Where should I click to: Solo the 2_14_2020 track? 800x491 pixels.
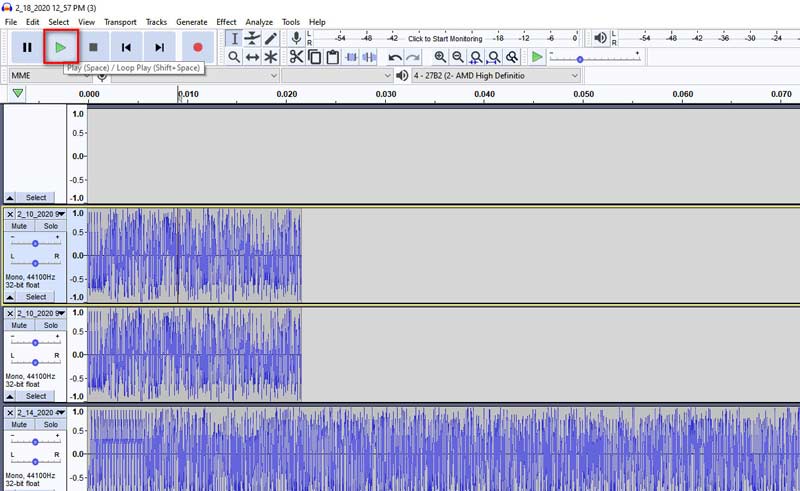point(50,425)
